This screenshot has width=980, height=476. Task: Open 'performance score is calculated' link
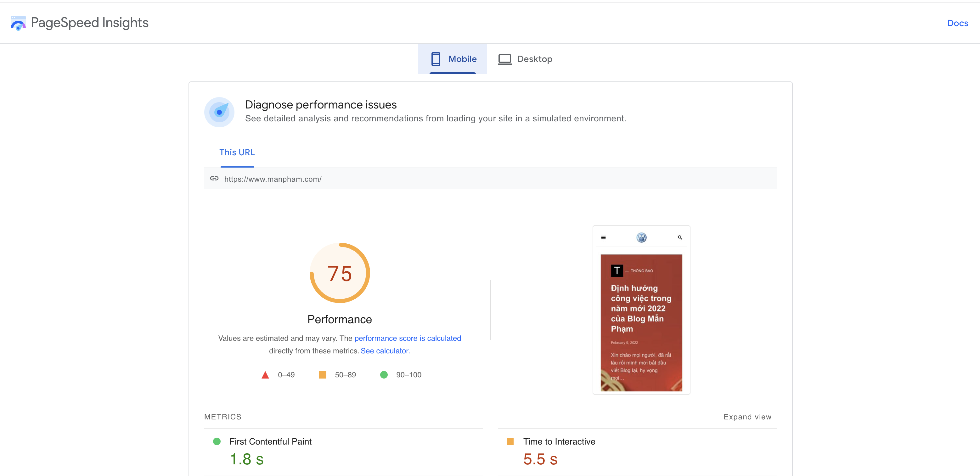coord(408,338)
